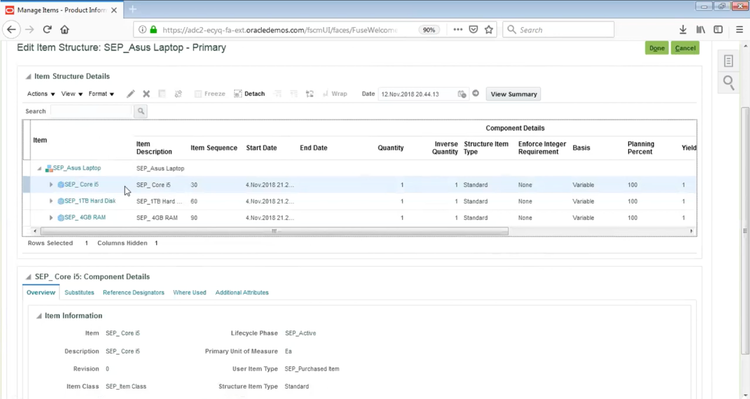Open Firefox Library icon
The image size is (750, 399).
pos(701,30)
